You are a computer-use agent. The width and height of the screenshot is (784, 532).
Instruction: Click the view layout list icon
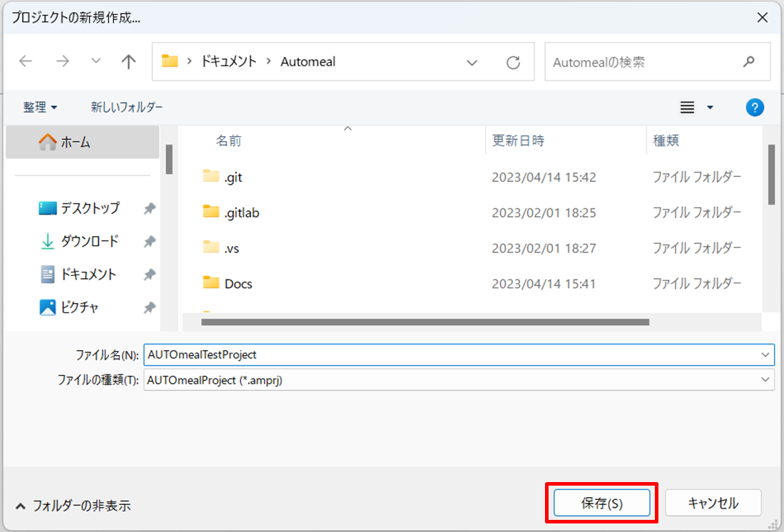coord(687,107)
